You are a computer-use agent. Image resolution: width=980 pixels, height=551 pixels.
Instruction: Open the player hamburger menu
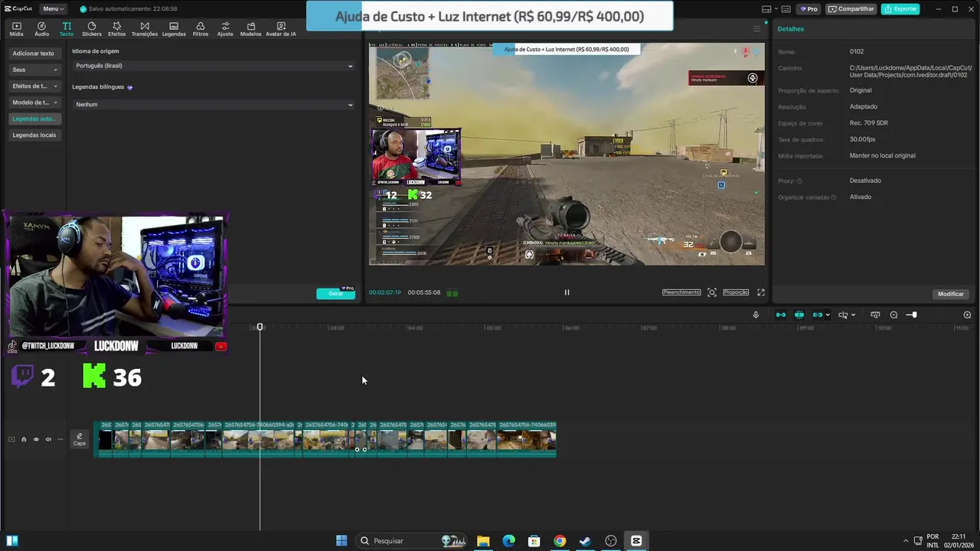(757, 29)
